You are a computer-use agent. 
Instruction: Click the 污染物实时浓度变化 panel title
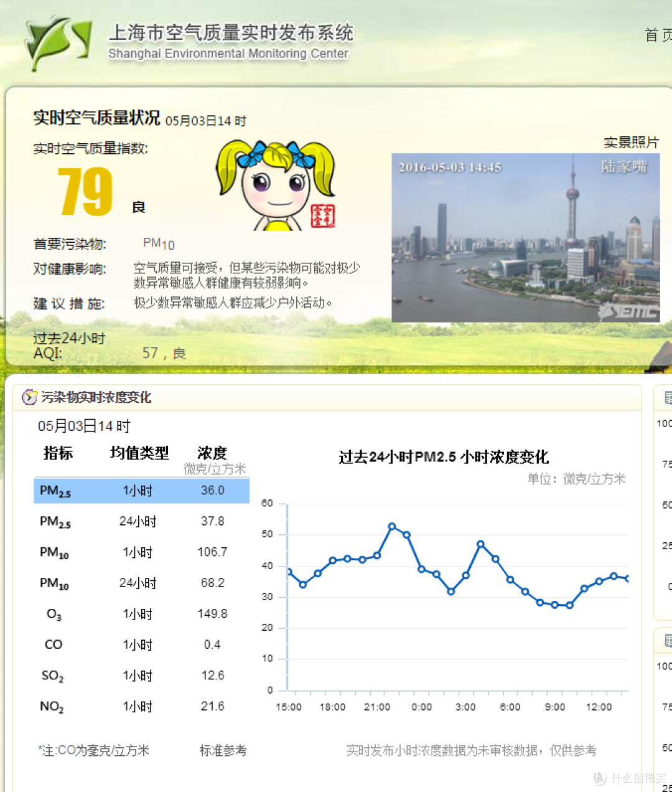[96, 397]
